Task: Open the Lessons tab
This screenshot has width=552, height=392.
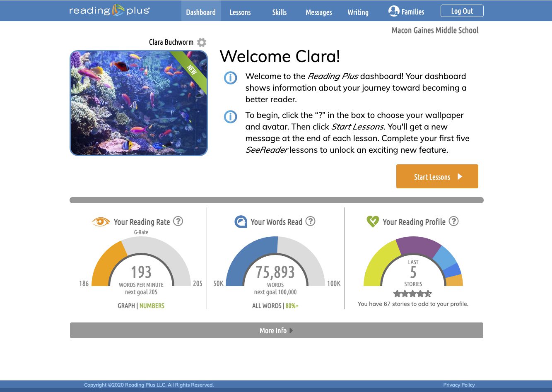Action: tap(240, 12)
